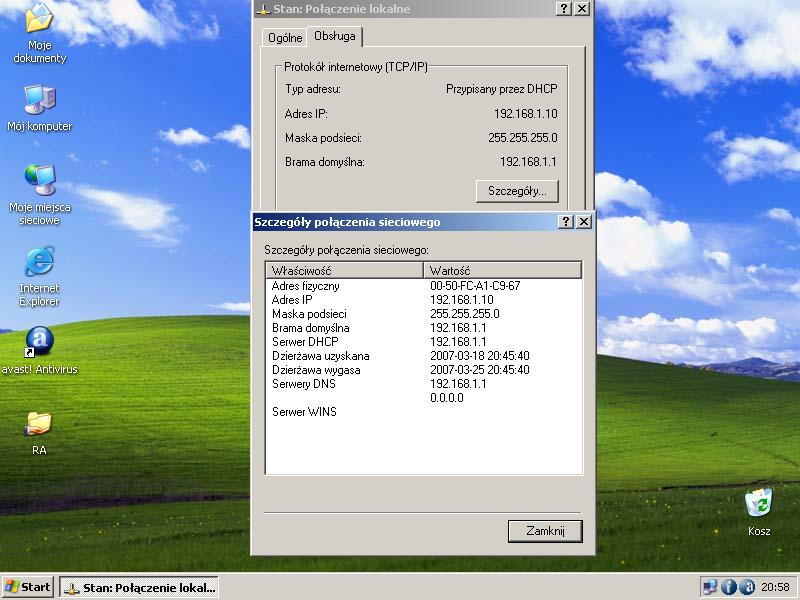Image resolution: width=800 pixels, height=600 pixels.
Task: Select the Serwer WINS row
Action: tap(423, 412)
